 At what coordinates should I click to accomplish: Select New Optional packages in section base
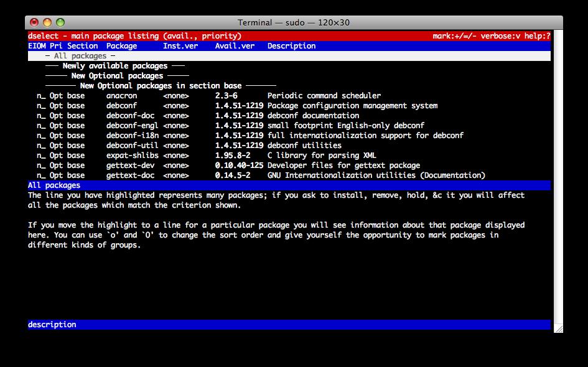pos(161,86)
